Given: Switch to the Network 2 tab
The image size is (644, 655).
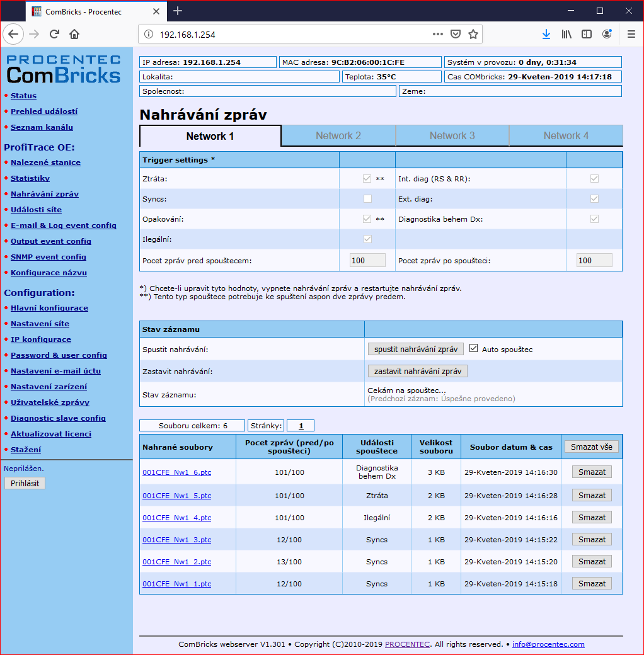Looking at the screenshot, I should [x=338, y=136].
